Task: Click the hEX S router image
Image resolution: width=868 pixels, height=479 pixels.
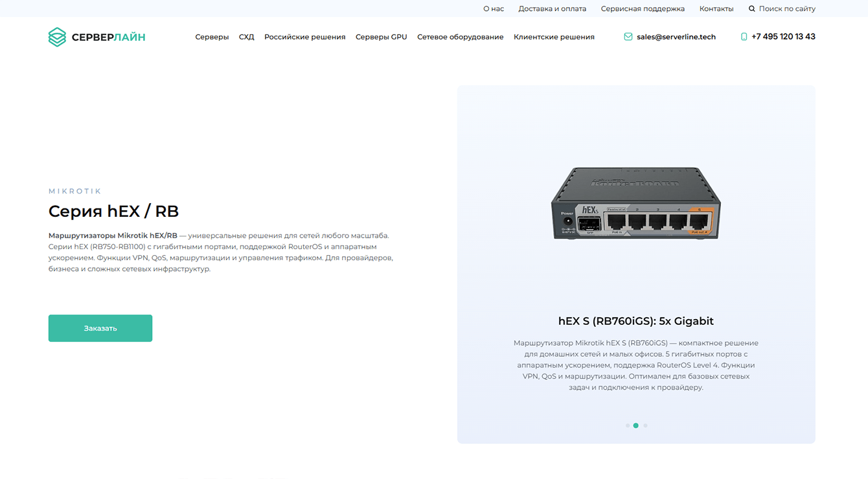Action: [x=636, y=204]
